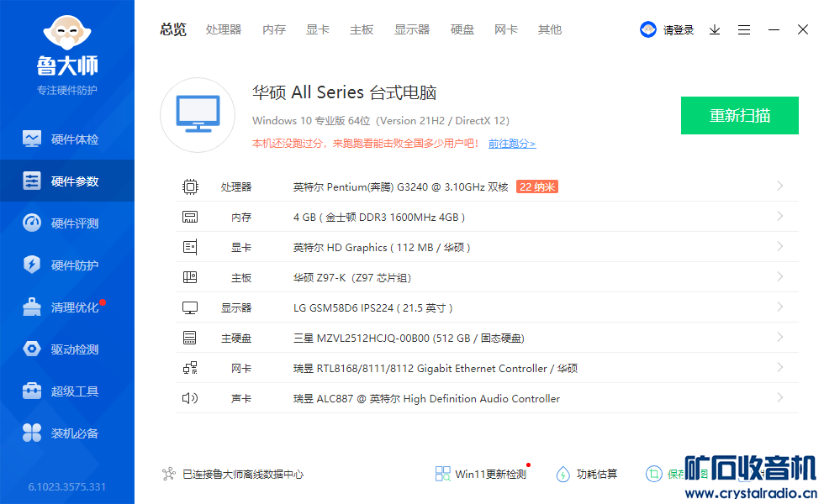Switch to the 网卡 tab
The image size is (824, 504).
pos(506,29)
